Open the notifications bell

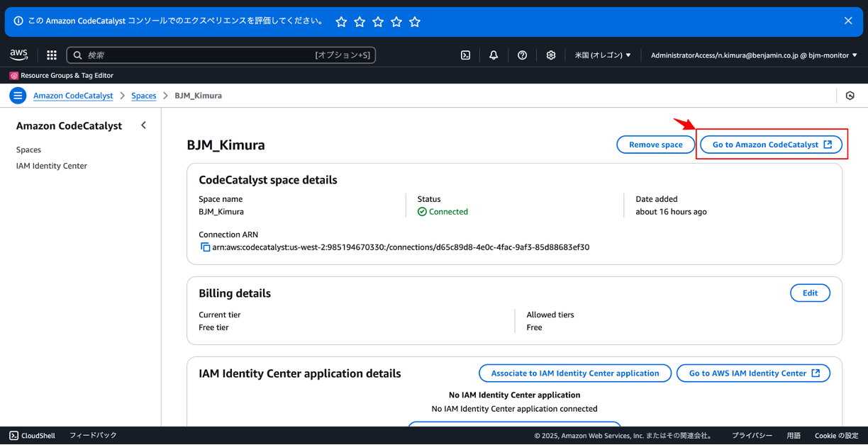coord(494,55)
